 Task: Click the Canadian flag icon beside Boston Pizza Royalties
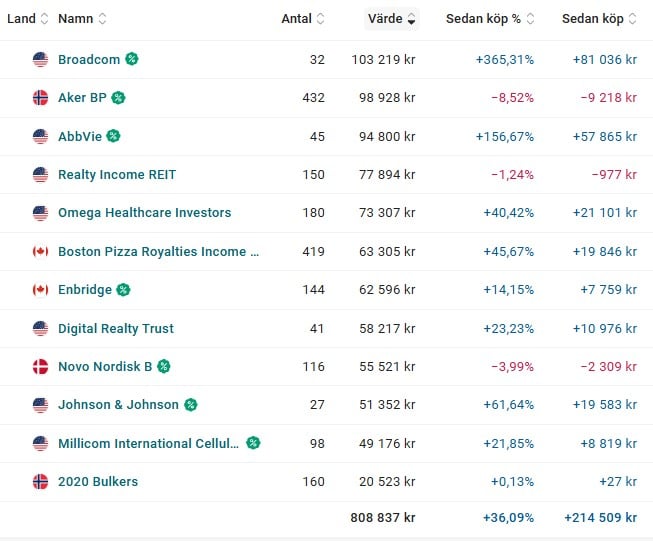point(40,251)
